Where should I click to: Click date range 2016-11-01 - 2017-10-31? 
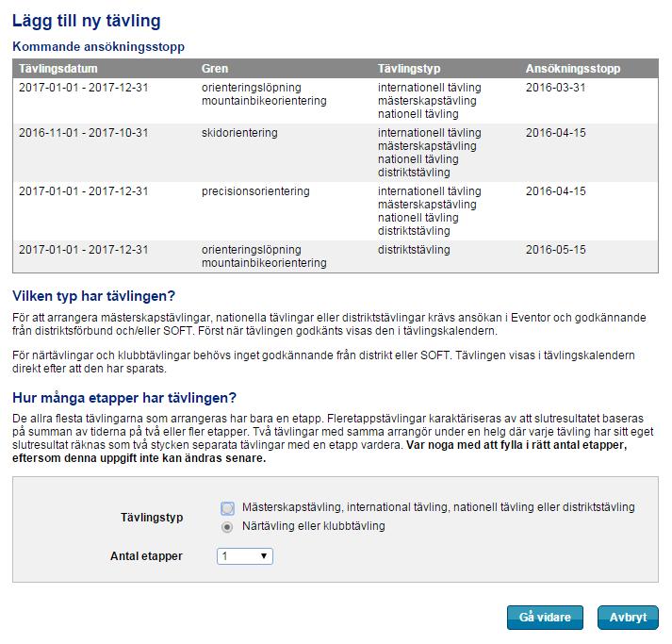coord(84,133)
